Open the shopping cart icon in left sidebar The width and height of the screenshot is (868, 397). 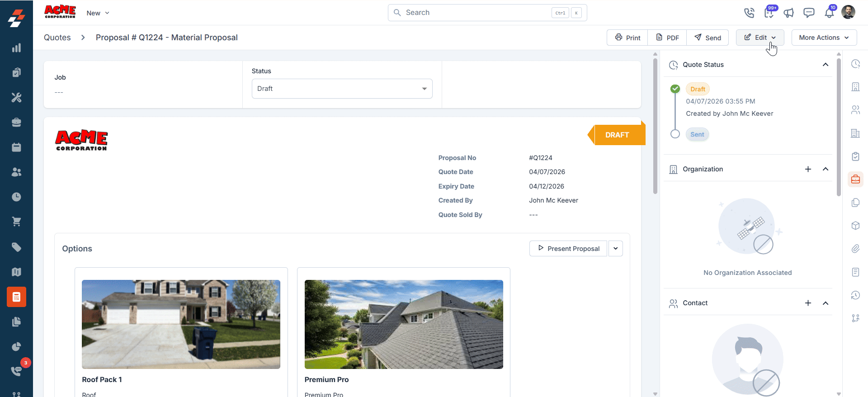point(16,222)
